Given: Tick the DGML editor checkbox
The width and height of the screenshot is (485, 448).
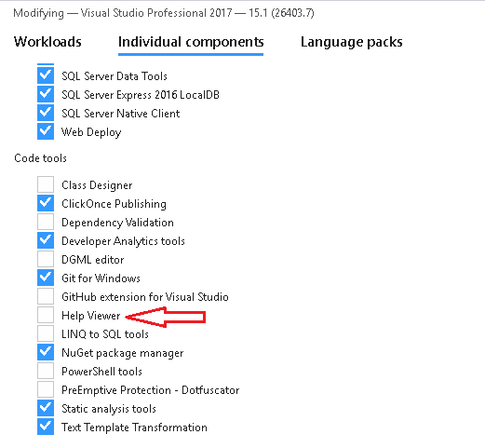Looking at the screenshot, I should click(x=46, y=259).
